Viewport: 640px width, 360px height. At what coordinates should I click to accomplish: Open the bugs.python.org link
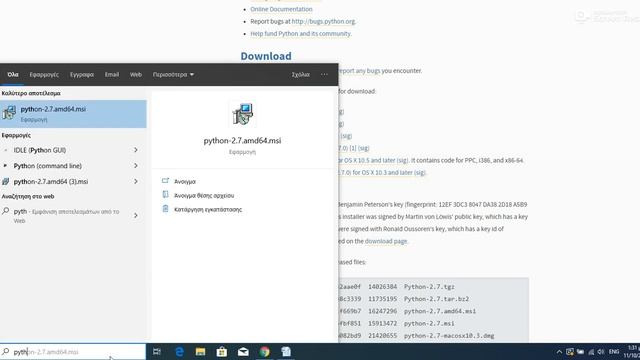323,21
